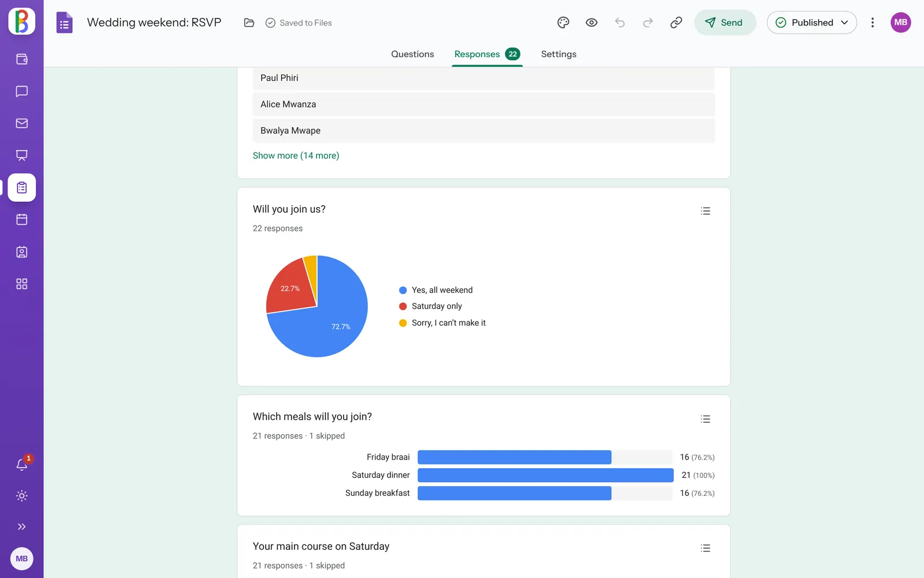Open the chat bubble sidebar icon
This screenshot has width=924, height=578.
[x=22, y=91]
